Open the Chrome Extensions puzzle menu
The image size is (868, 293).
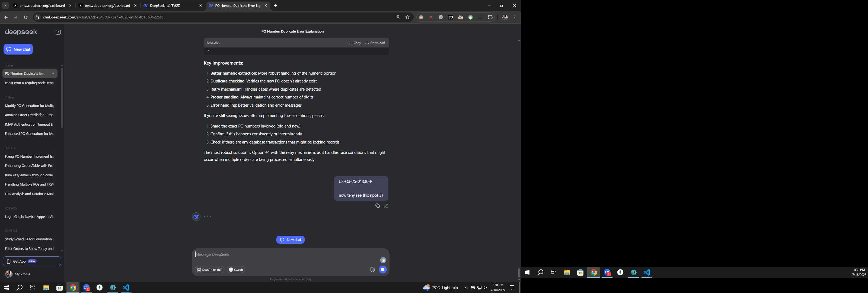pyautogui.click(x=490, y=17)
